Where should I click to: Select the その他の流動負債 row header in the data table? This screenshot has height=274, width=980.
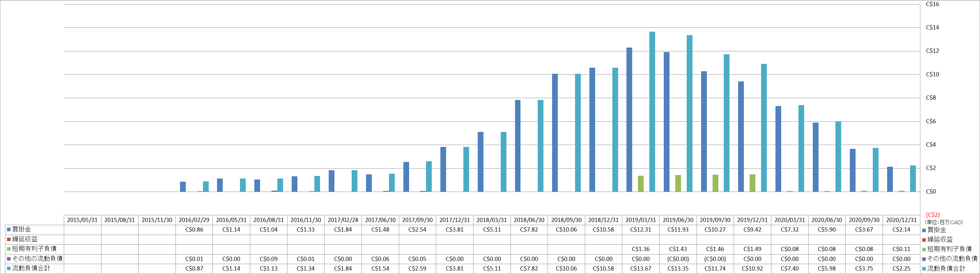click(x=34, y=259)
